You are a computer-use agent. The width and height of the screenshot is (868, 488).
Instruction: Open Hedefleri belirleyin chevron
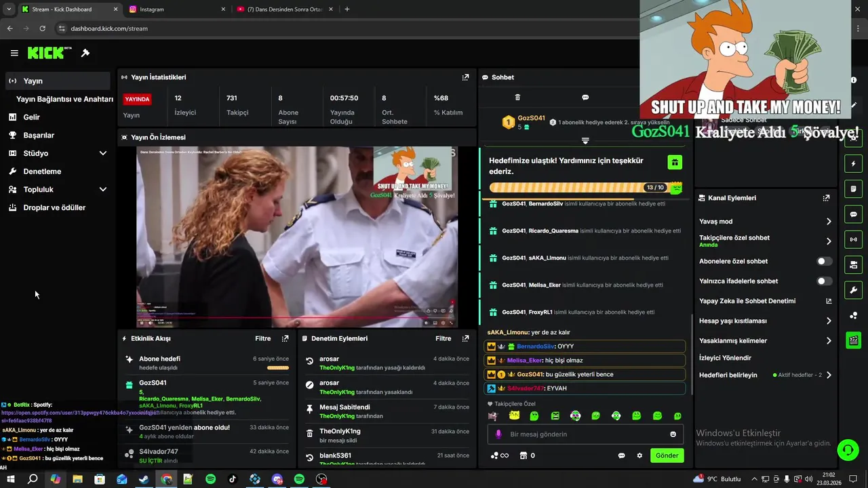(829, 375)
